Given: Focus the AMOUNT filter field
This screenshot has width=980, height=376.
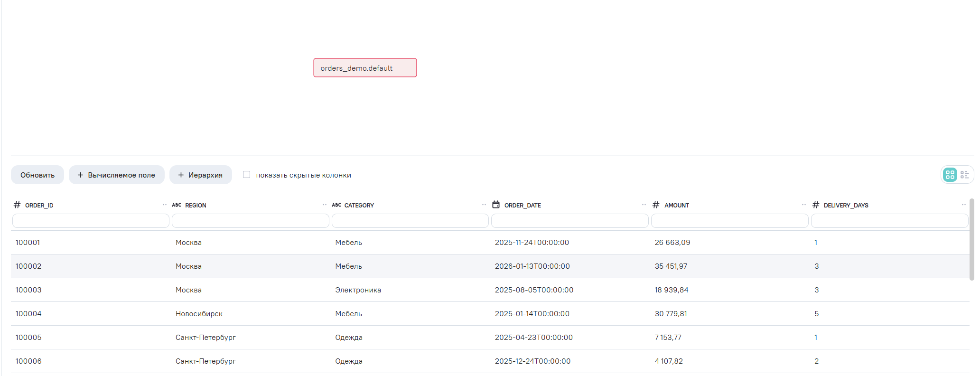Looking at the screenshot, I should tap(730, 221).
